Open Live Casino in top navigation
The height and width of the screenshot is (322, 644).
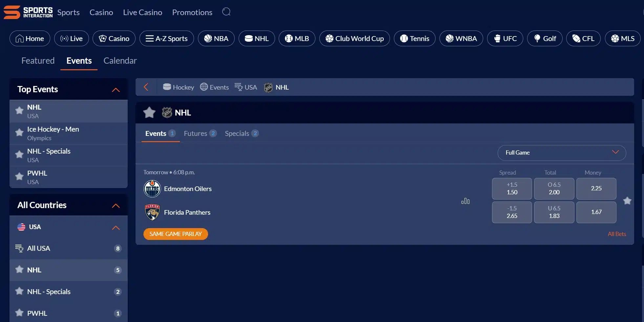(x=143, y=12)
